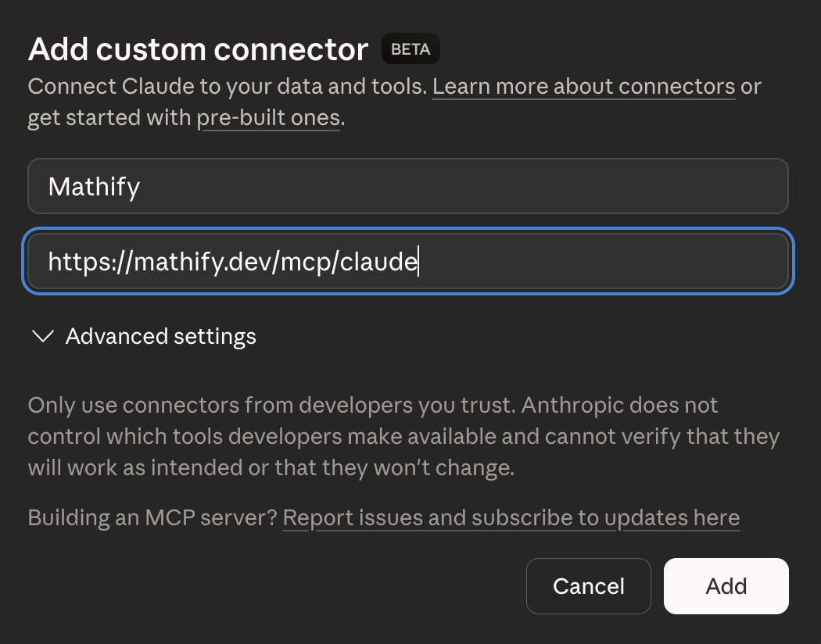821x644 pixels.
Task: Click the Add custom connector heading
Action: 198,49
